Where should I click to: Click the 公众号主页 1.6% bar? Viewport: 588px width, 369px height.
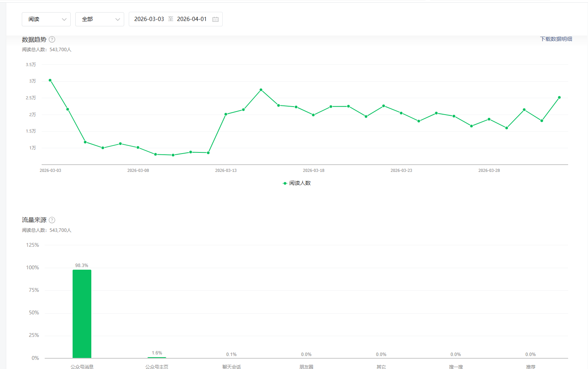(157, 357)
